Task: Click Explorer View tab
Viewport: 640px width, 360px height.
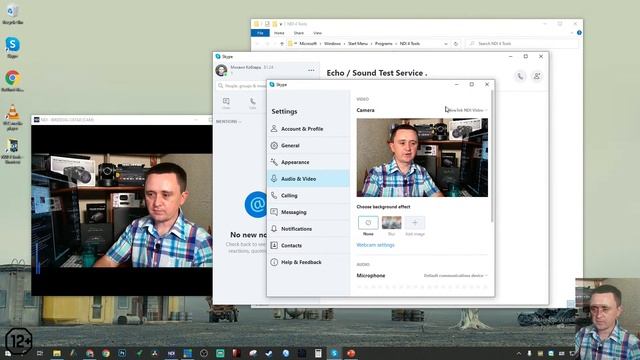Action: 318,33
